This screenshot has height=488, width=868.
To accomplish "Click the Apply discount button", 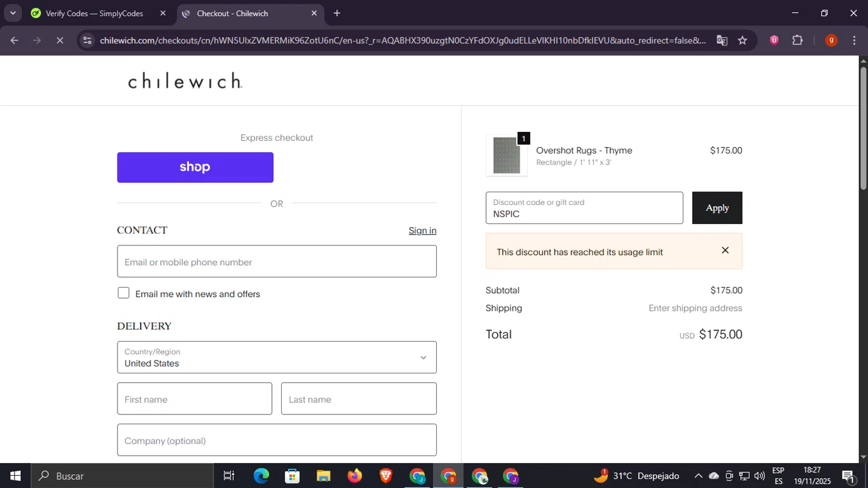I will pos(717,208).
